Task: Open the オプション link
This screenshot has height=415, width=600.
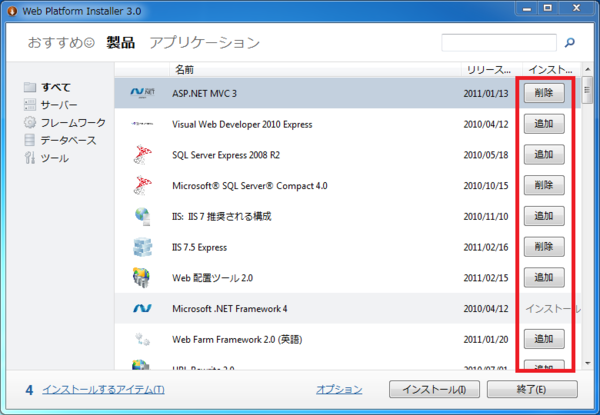Action: tap(339, 389)
